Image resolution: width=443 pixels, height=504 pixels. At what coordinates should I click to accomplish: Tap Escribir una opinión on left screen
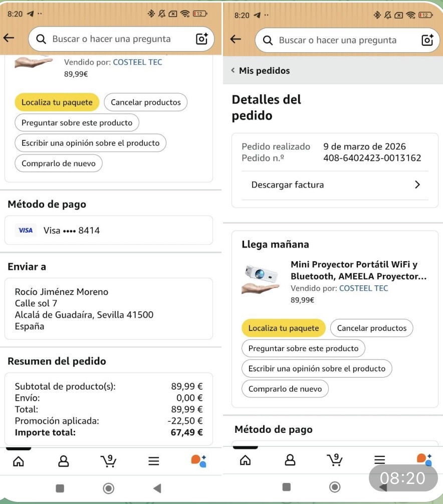pyautogui.click(x=90, y=143)
